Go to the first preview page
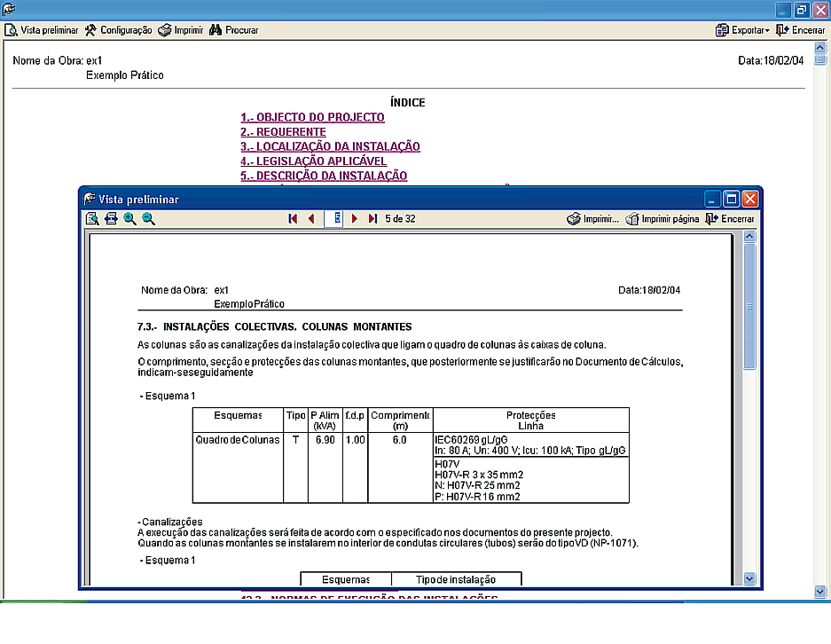This screenshot has width=831, height=644. (293, 219)
